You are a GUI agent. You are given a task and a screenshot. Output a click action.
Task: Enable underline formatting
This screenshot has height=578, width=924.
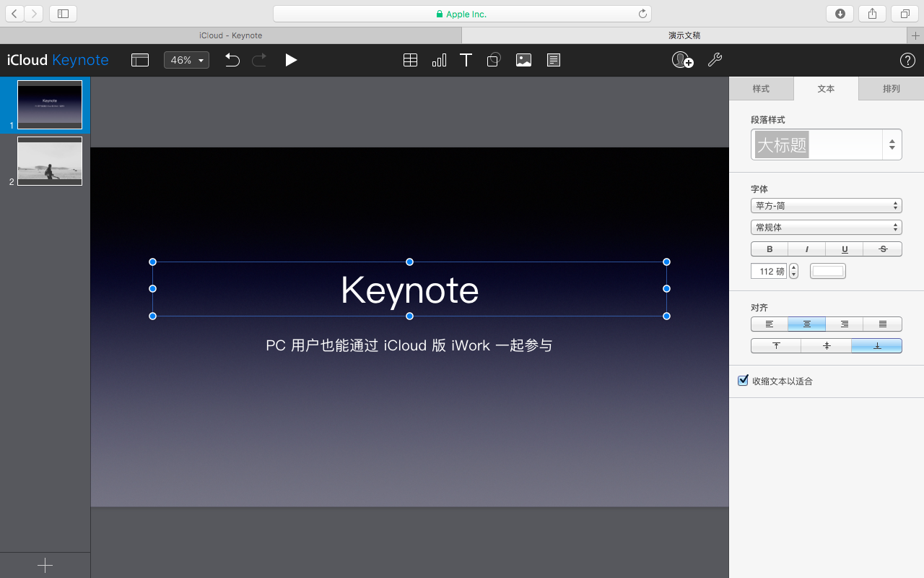[x=845, y=249]
